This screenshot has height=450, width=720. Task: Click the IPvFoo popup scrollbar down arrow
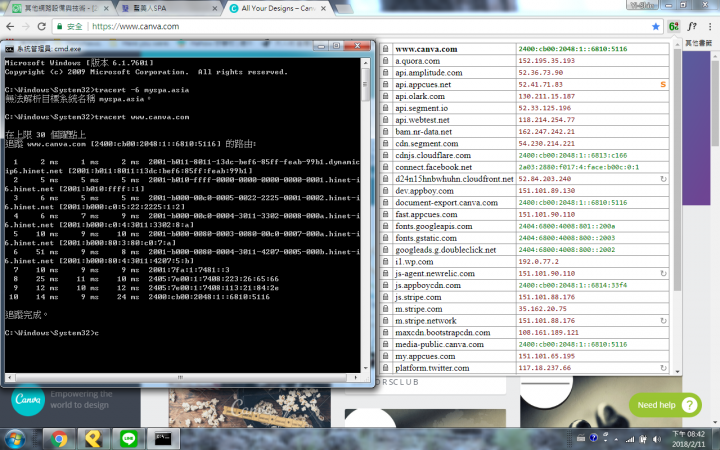(x=677, y=371)
